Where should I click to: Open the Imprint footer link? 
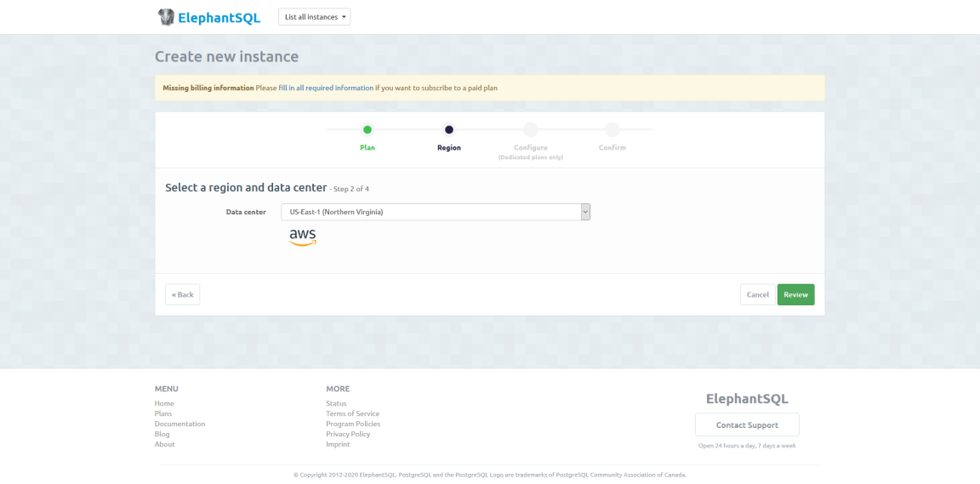point(338,444)
